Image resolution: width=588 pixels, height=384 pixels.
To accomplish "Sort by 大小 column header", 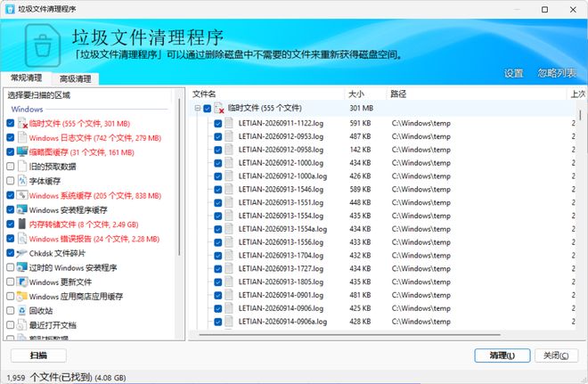I will tap(365, 94).
